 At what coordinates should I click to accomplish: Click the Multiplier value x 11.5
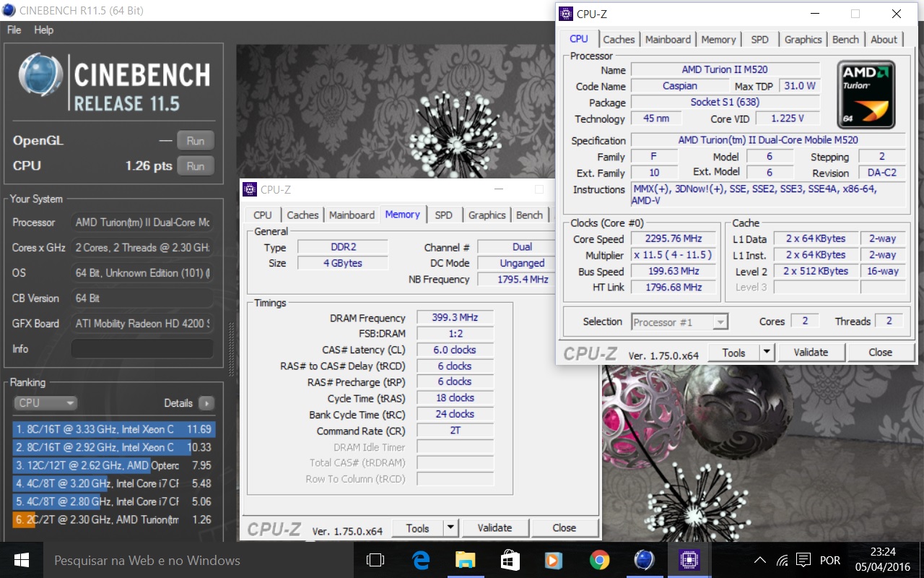tap(672, 255)
